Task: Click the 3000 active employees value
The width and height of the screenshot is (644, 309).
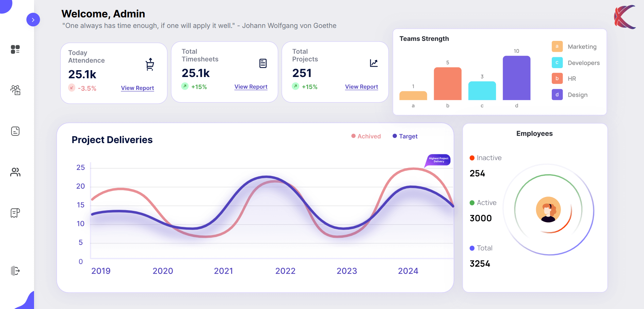Action: click(x=481, y=218)
